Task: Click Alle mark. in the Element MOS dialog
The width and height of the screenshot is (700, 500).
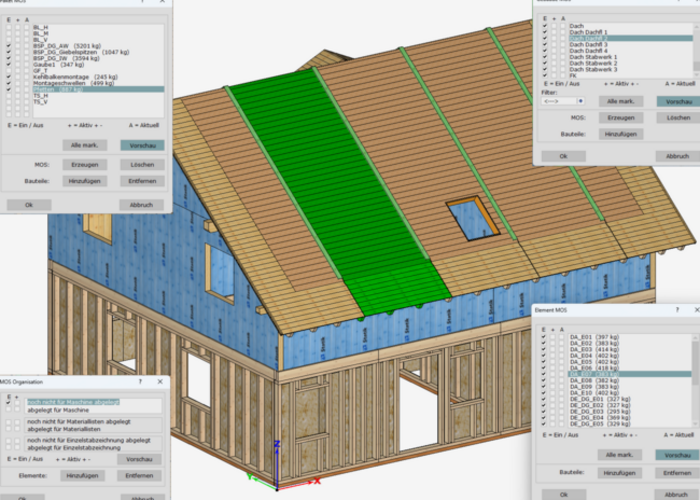Action: (620, 455)
